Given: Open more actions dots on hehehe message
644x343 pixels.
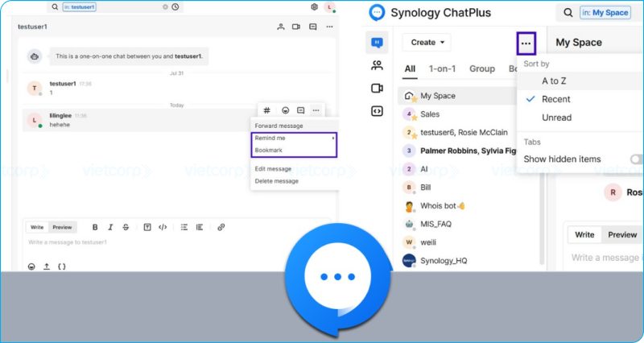Looking at the screenshot, I should pyautogui.click(x=316, y=110).
